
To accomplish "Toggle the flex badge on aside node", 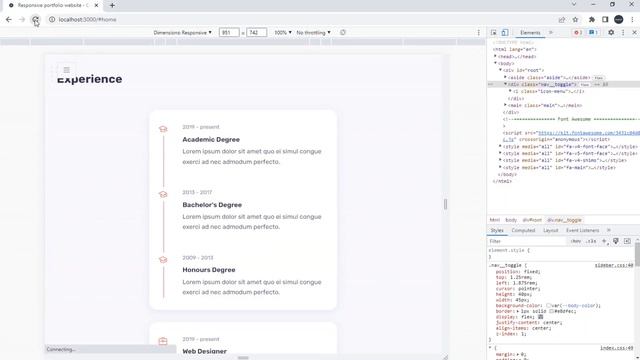I will 599,78.
